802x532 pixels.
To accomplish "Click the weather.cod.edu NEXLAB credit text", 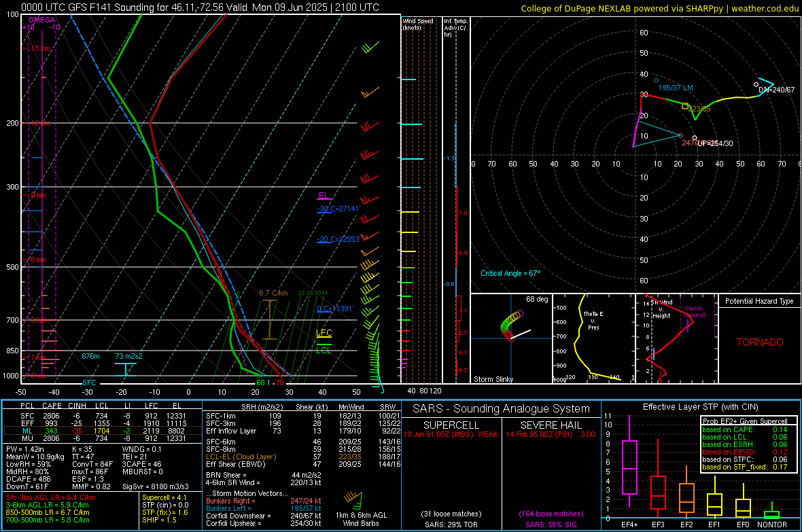I will pyautogui.click(x=659, y=8).
